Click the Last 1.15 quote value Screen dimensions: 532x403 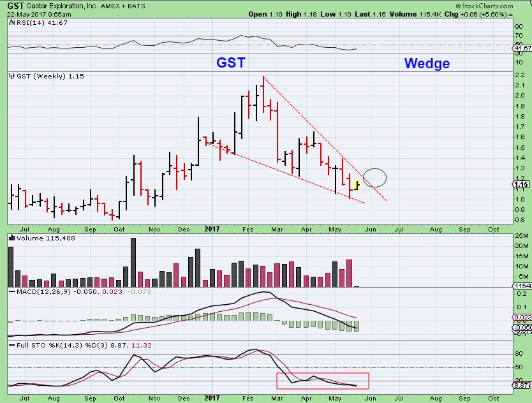tap(370, 14)
